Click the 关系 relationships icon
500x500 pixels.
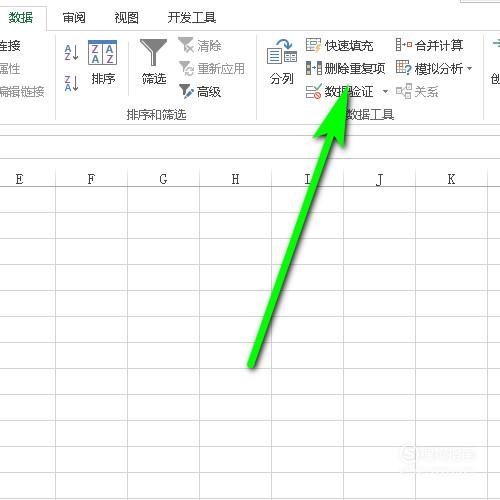[x=404, y=91]
